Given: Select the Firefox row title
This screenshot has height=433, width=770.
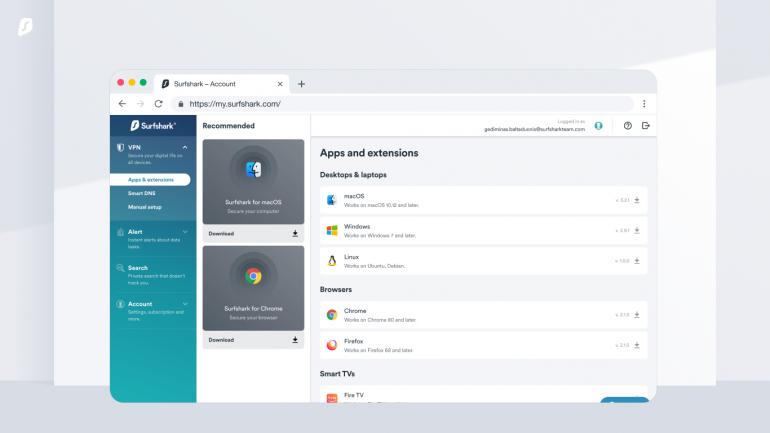Looking at the screenshot, I should pyautogui.click(x=354, y=341).
